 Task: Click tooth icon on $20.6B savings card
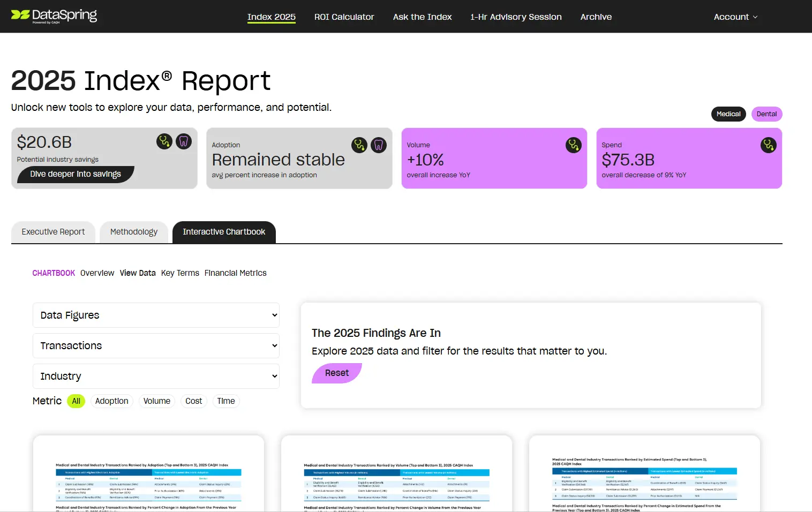click(x=184, y=141)
